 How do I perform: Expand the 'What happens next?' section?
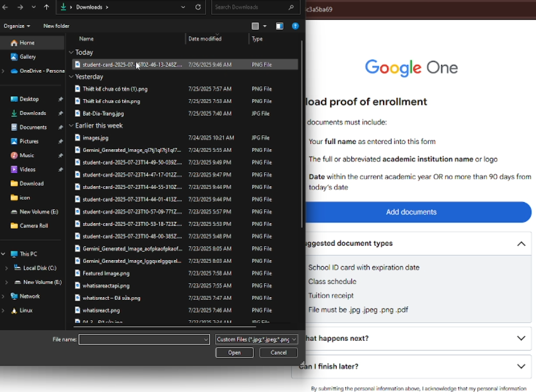pyautogui.click(x=521, y=338)
